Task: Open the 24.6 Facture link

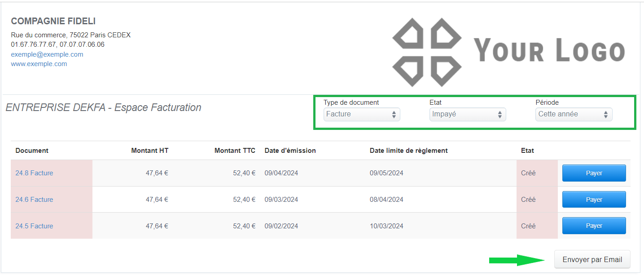Action: pos(34,200)
